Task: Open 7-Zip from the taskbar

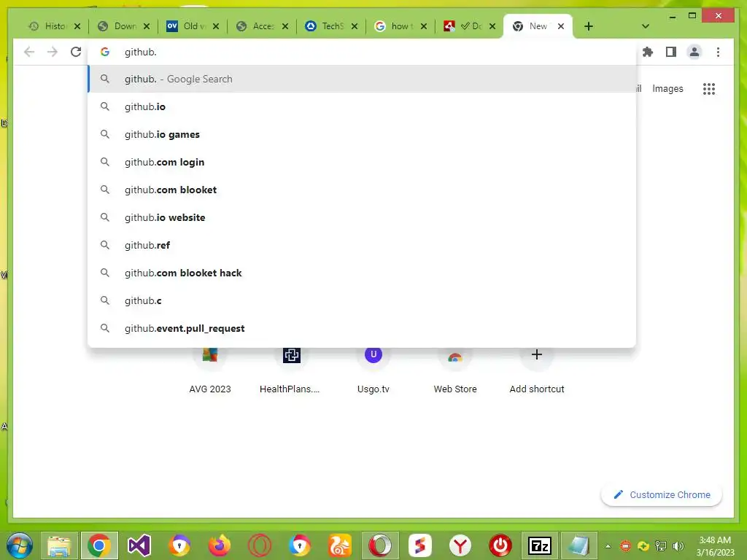Action: (540, 545)
